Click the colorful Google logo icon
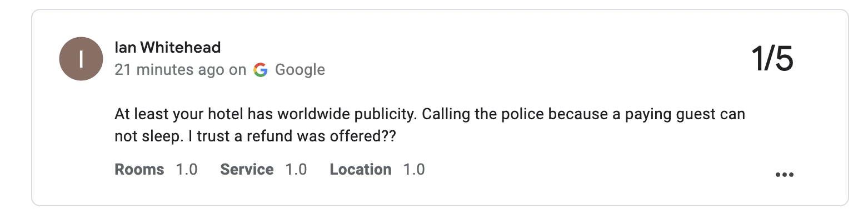Image resolution: width=868 pixels, height=214 pixels. (x=260, y=70)
